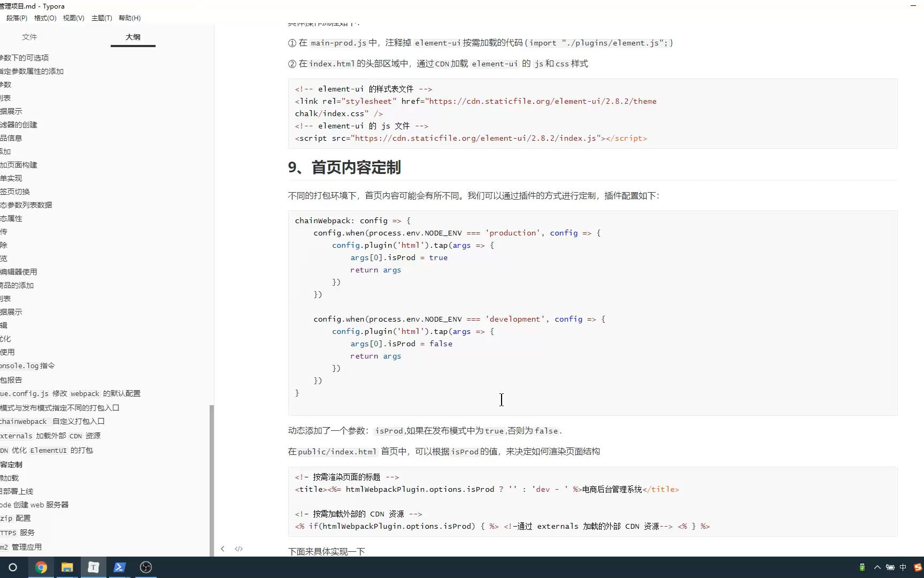
Task: Click the heading 9、首页内容定制
Action: tap(344, 168)
